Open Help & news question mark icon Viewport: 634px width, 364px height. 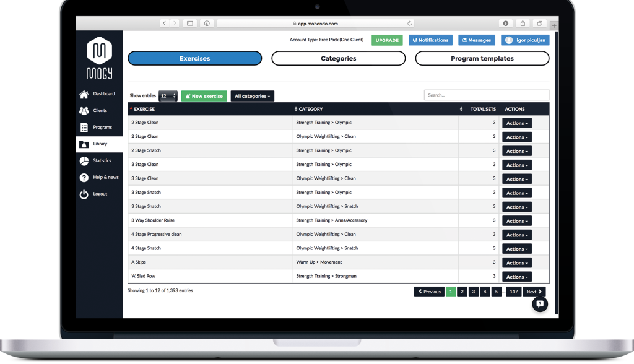(x=84, y=178)
